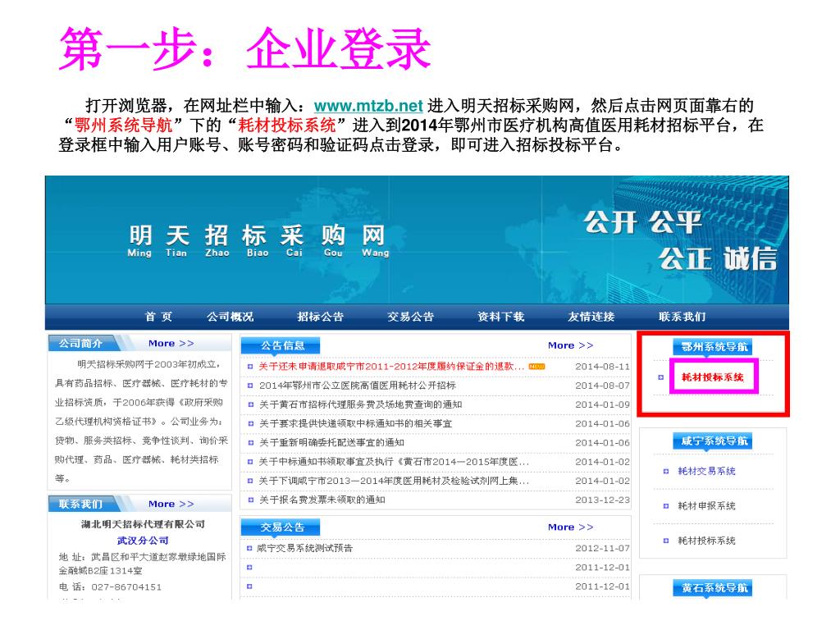840x630 pixels.
Task: Click bullet icon before 关于报名费发票未领取的通知
Action: click(250, 500)
